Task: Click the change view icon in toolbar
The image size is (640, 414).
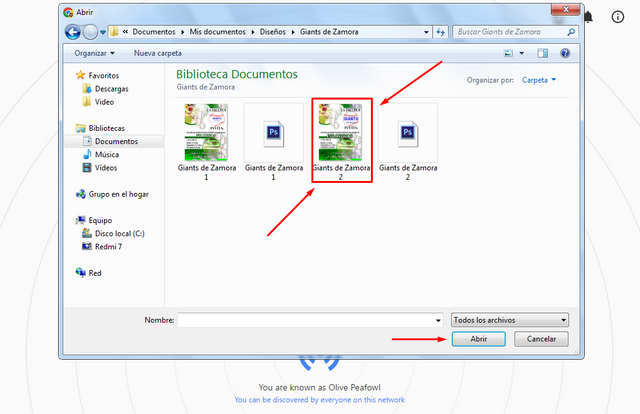Action: 508,53
